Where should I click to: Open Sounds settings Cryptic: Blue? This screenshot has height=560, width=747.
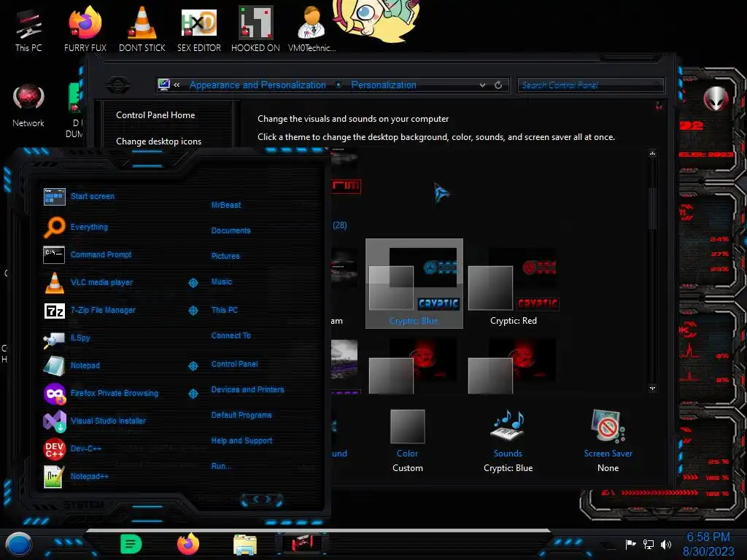tap(508, 441)
